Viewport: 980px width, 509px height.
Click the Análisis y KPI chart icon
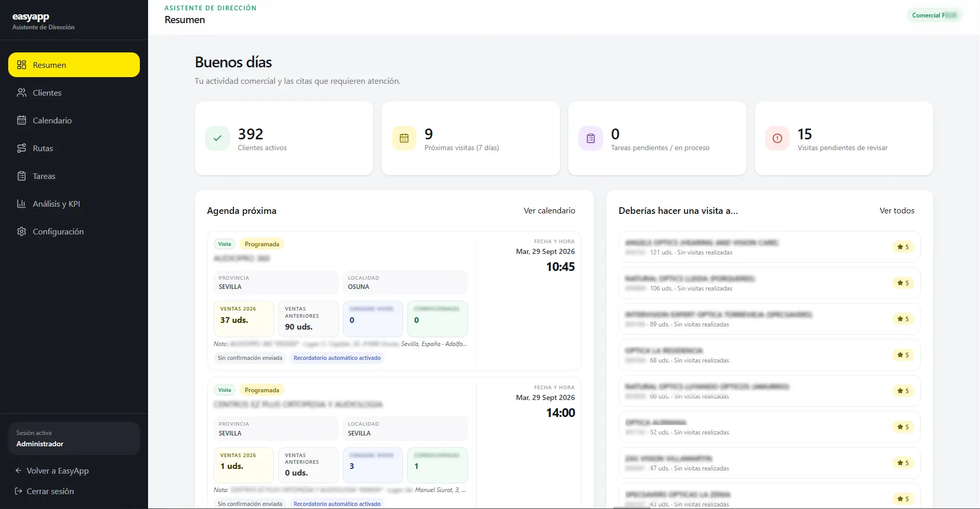click(22, 204)
